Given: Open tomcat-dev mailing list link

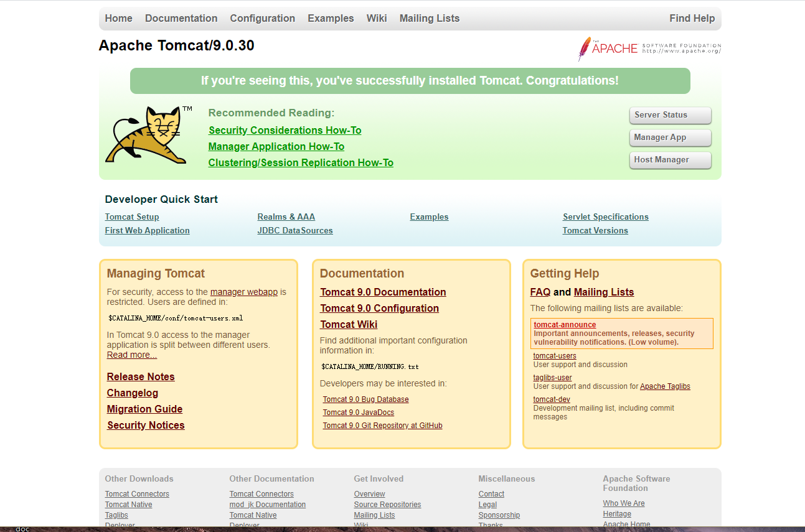Looking at the screenshot, I should (x=552, y=399).
